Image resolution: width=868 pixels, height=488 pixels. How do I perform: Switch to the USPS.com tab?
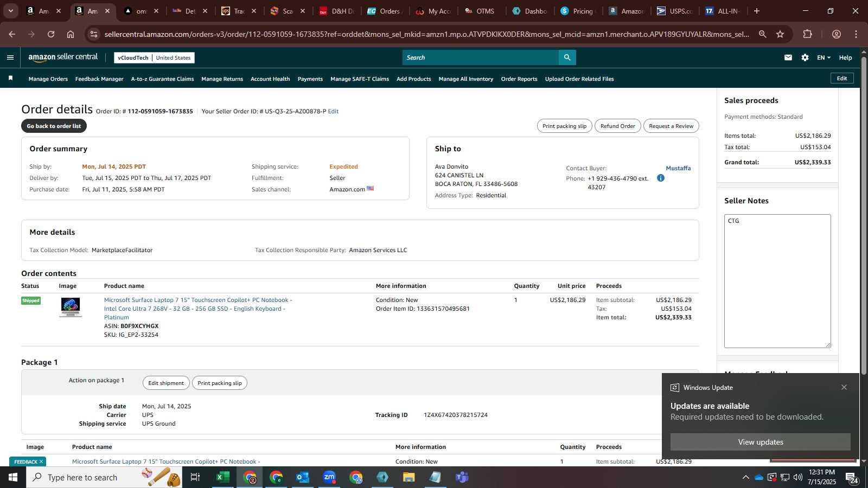click(x=675, y=11)
